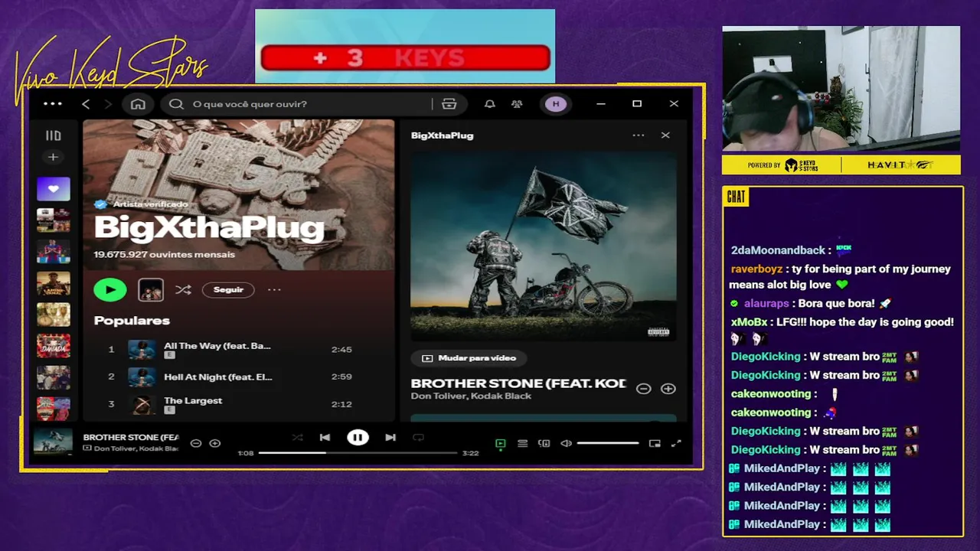Toggle shuffle in the player controls
Viewport: 980px width, 551px height.
[x=297, y=437]
